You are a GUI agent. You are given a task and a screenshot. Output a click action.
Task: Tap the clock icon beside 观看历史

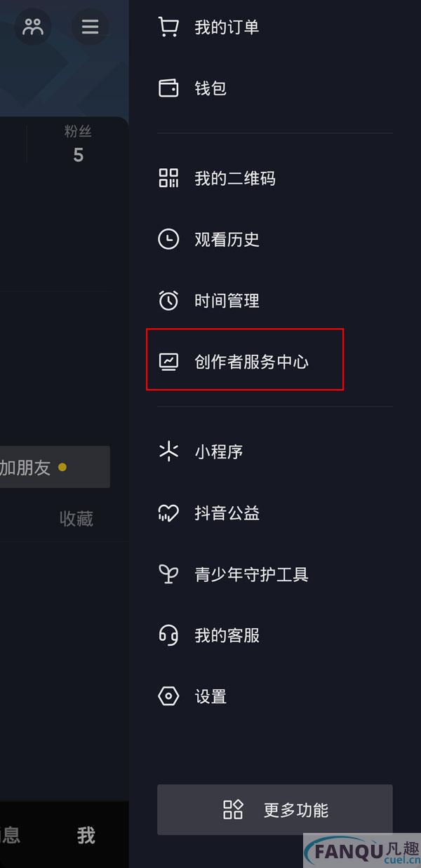[168, 240]
